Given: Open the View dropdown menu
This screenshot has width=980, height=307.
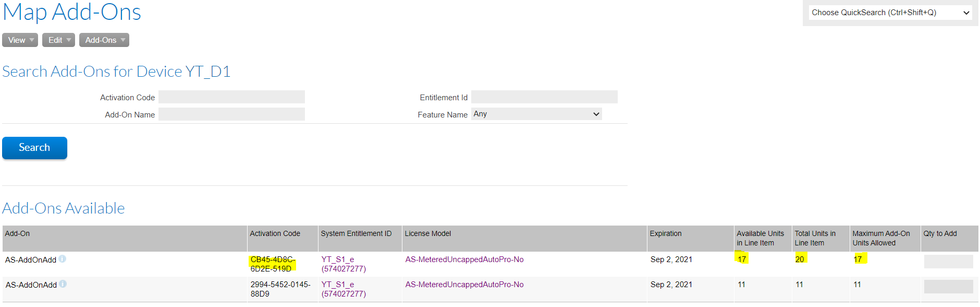Looking at the screenshot, I should point(20,40).
